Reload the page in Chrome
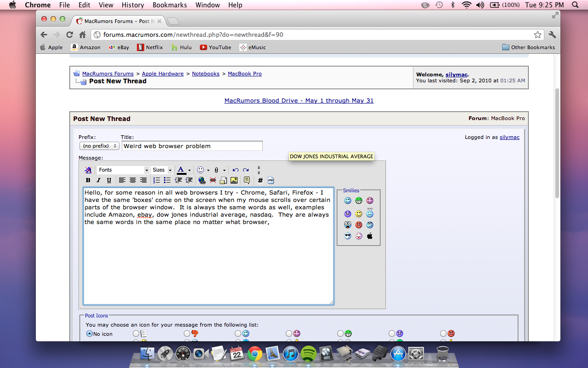Image resolution: width=588 pixels, height=368 pixels. click(70, 34)
